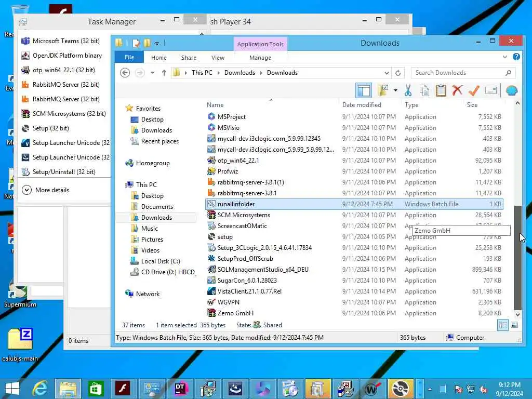Image resolution: width=532 pixels, height=399 pixels.
Task: Toggle the preview pane layout icon
Action: (364, 90)
